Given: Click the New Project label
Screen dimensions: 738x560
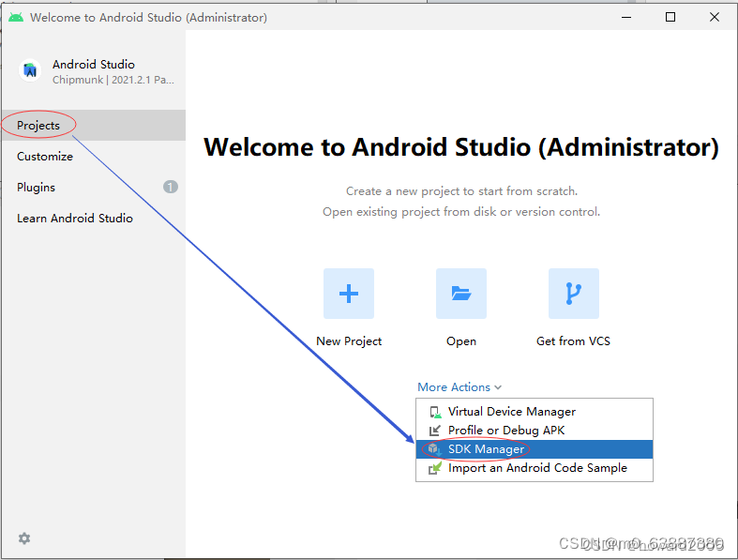Looking at the screenshot, I should 349,341.
